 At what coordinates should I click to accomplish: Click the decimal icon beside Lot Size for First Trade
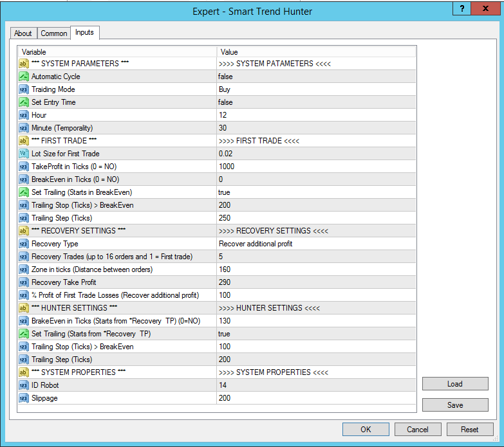(24, 154)
